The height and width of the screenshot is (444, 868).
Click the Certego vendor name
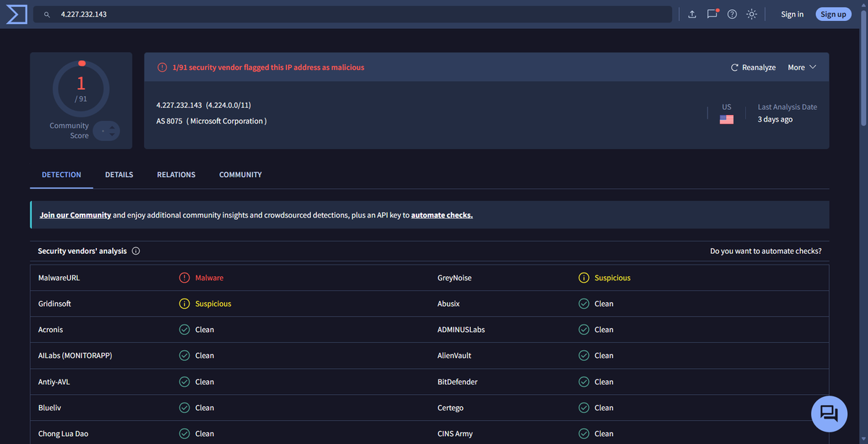click(x=451, y=408)
